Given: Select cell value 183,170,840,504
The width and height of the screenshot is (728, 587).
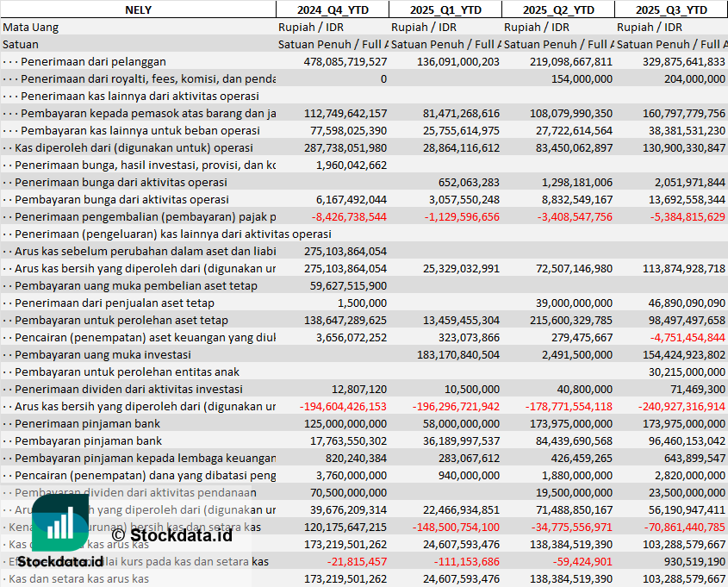Looking at the screenshot, I should coord(458,354).
